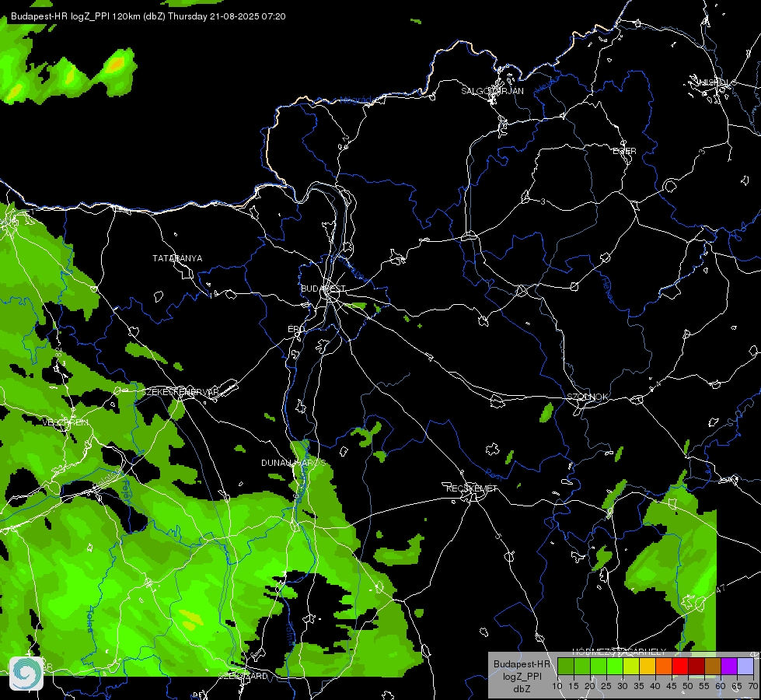
Task: Click the legend scale value 70
Action: coord(752,687)
